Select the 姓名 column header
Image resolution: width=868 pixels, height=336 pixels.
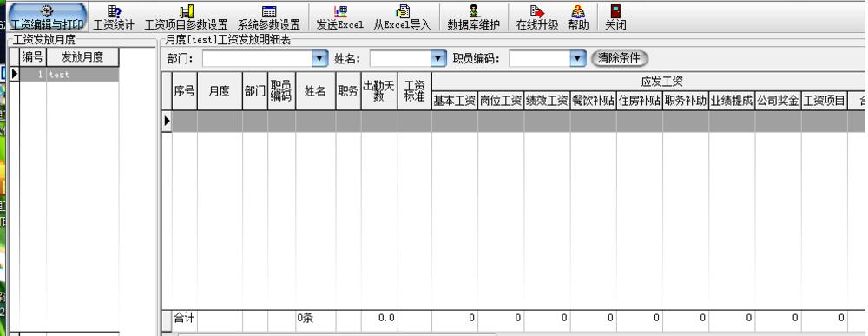316,91
